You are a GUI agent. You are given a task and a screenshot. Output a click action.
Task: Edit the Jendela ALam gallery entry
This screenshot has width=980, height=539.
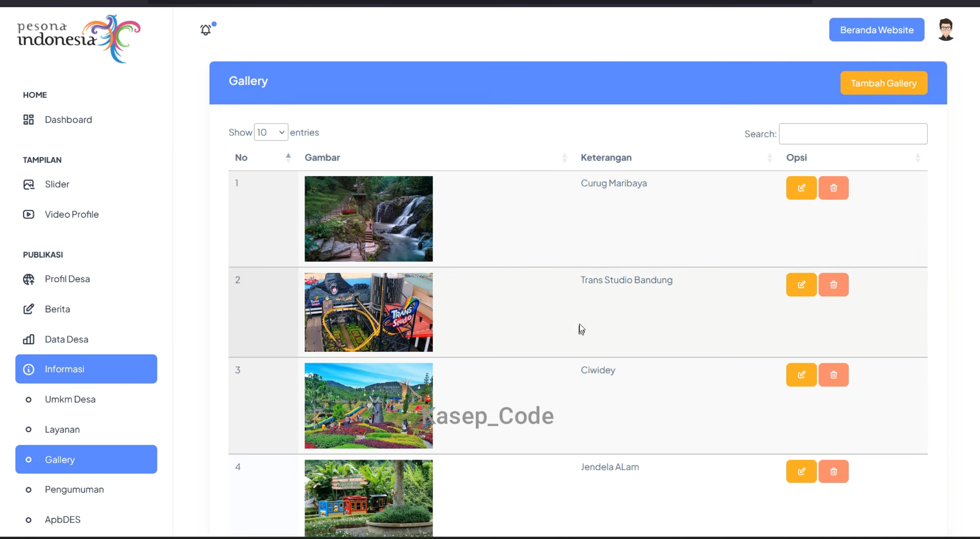pos(801,471)
